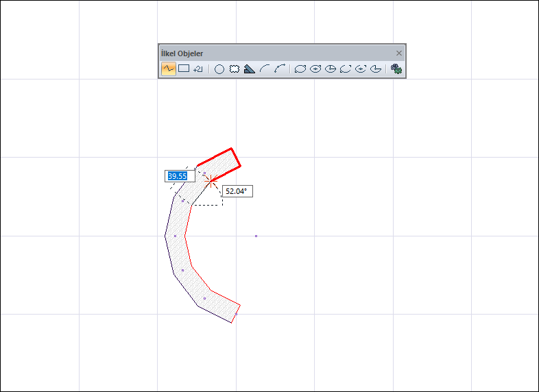Click the 39.55 length input field
This screenshot has width=539, height=392.
[180, 176]
